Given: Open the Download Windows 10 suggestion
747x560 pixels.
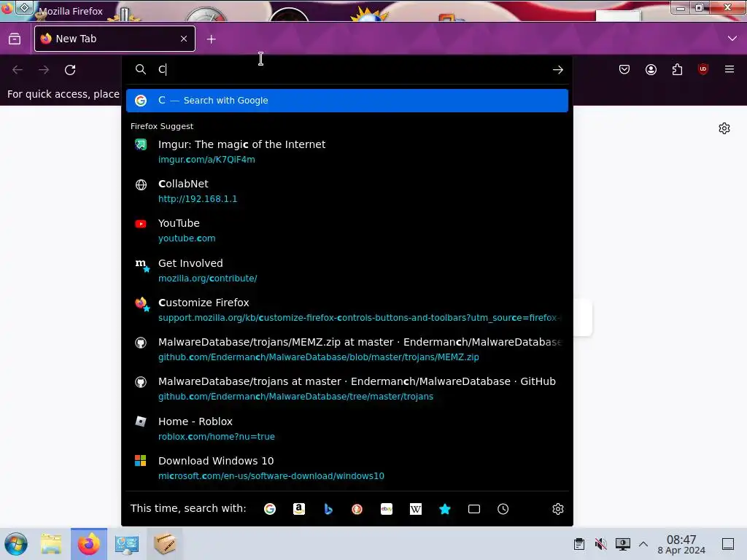Looking at the screenshot, I should tap(347, 468).
